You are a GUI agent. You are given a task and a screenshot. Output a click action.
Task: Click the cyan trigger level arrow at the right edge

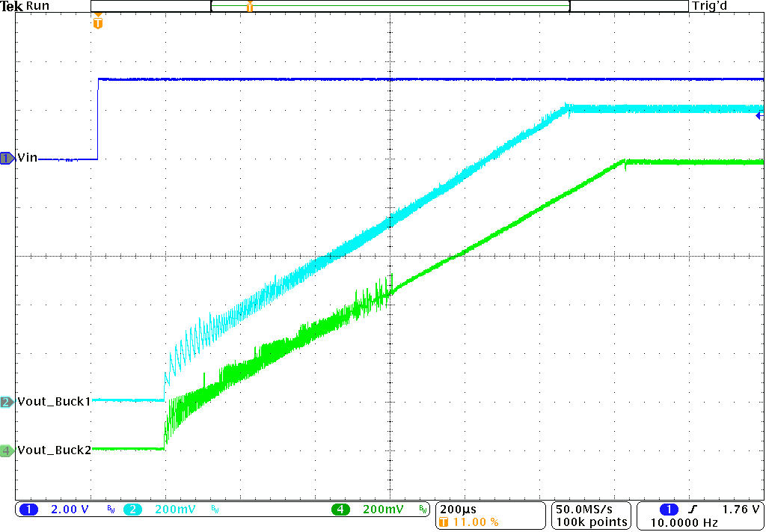759,114
